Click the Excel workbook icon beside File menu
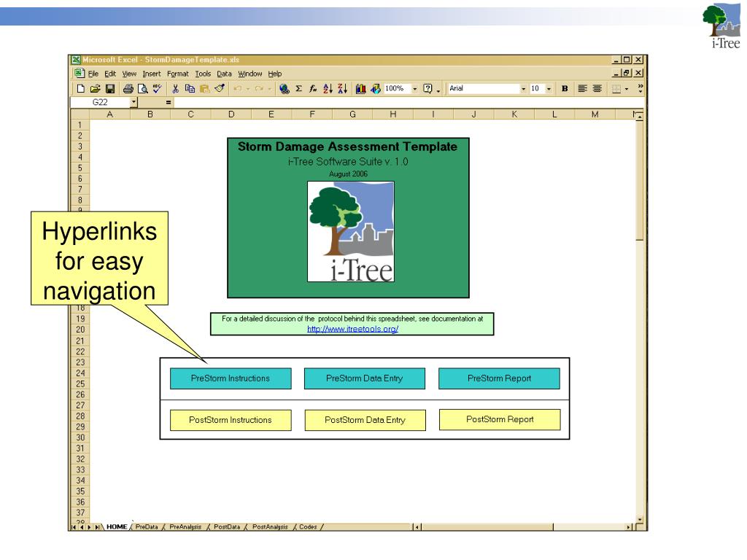Viewport: 747px width, 560px height. (79, 74)
